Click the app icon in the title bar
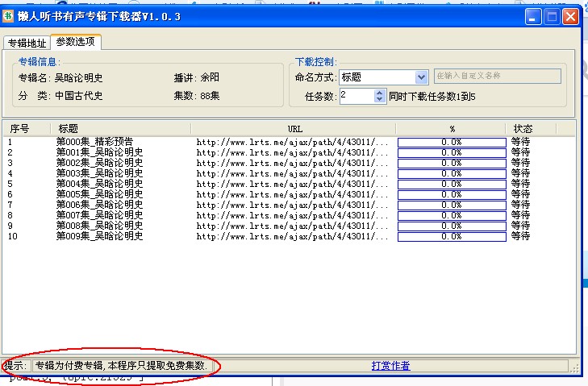This screenshot has width=588, height=386. tap(10, 17)
